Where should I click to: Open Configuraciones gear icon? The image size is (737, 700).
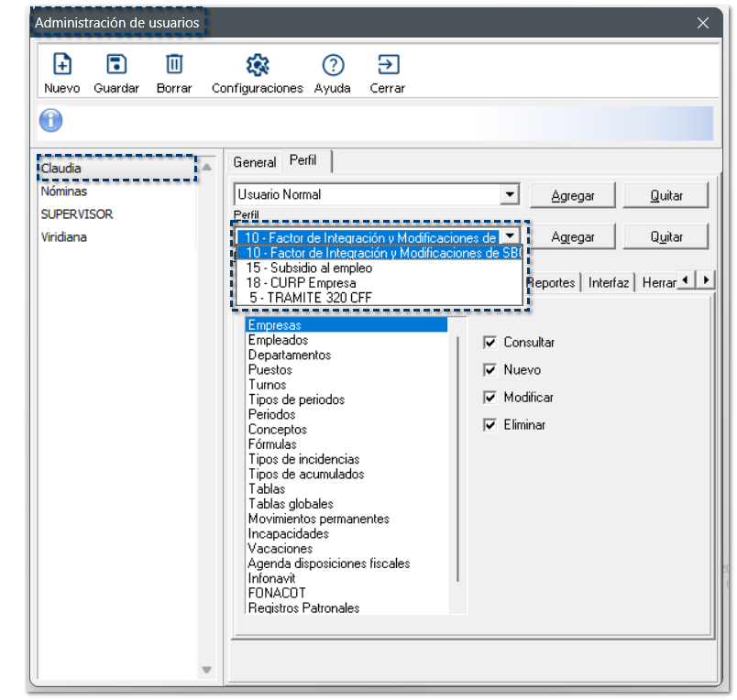coord(257,65)
